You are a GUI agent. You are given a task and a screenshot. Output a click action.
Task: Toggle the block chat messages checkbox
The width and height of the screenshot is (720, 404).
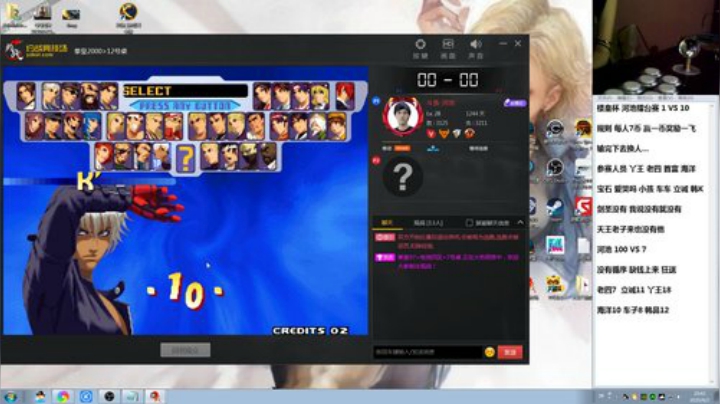coord(469,223)
